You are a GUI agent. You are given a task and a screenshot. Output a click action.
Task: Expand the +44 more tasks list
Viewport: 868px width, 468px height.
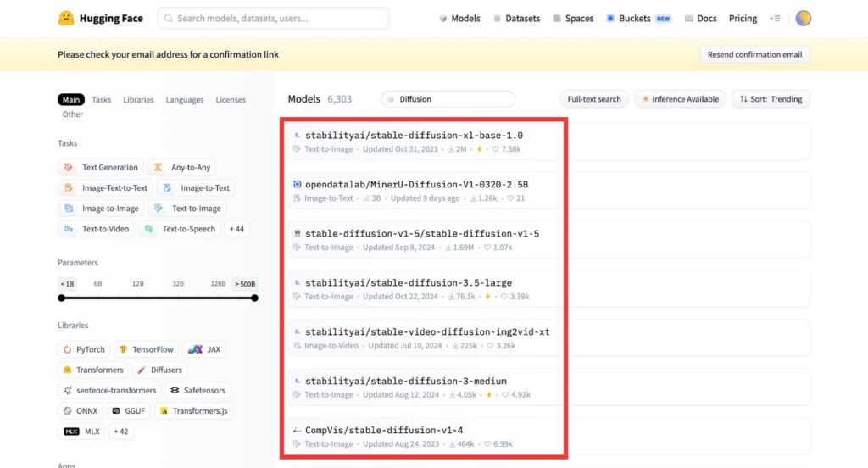pyautogui.click(x=236, y=229)
